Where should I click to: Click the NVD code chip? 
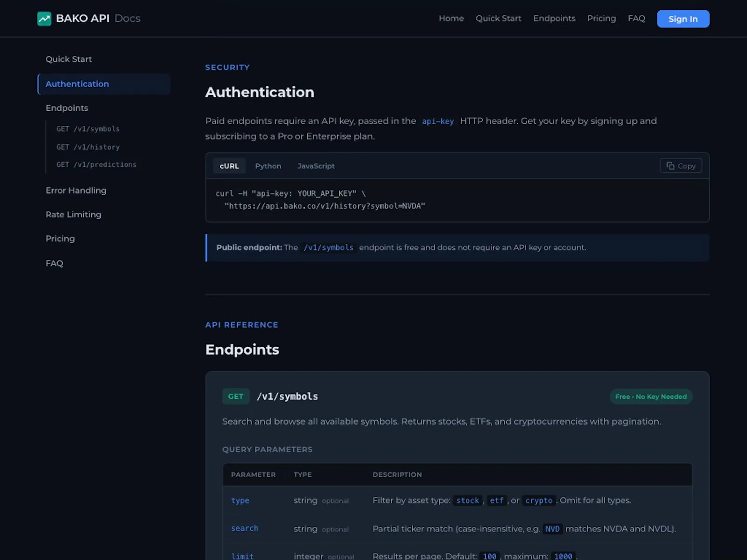pyautogui.click(x=552, y=529)
